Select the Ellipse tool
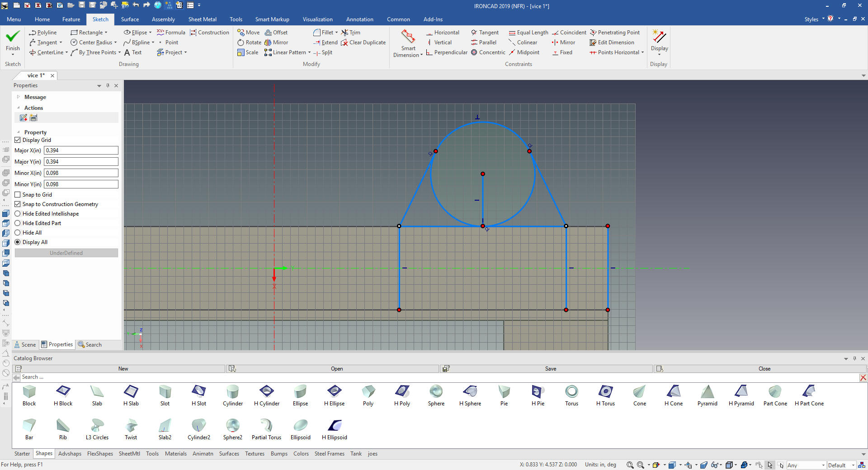The height and width of the screenshot is (470, 868). [135, 33]
